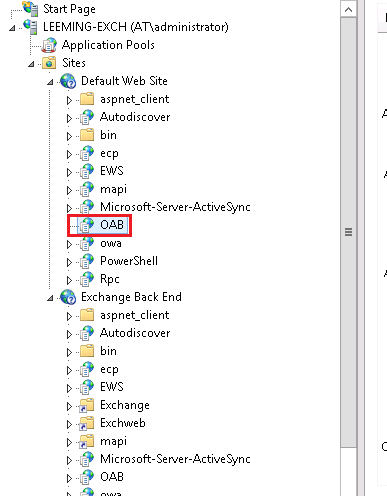Click bin folder icon under Exchange Back End
Screen dimensions: 387x496
click(87, 351)
